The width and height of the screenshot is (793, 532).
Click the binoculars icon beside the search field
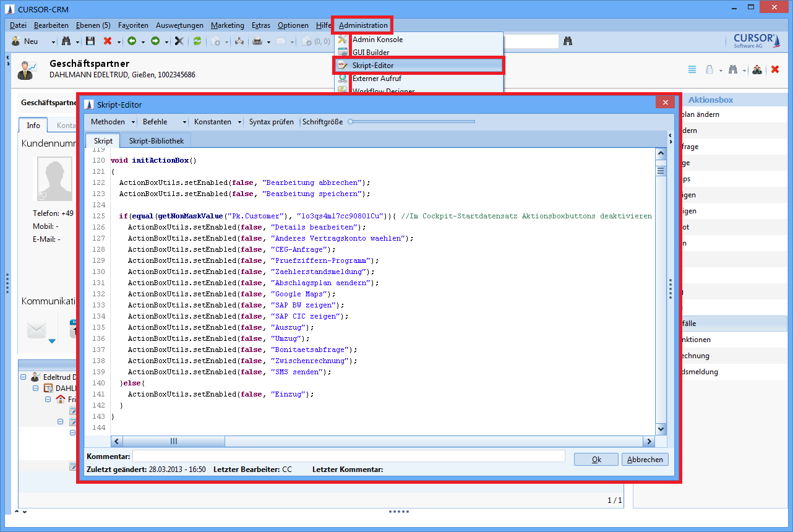(568, 41)
